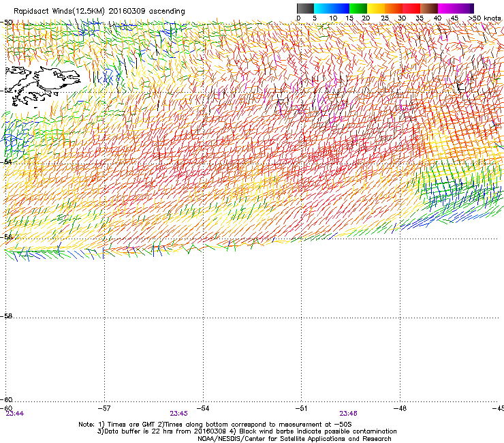Screen dimensions: 504x443
Task: Click the -58 latitude axis label
Action: [7, 316]
